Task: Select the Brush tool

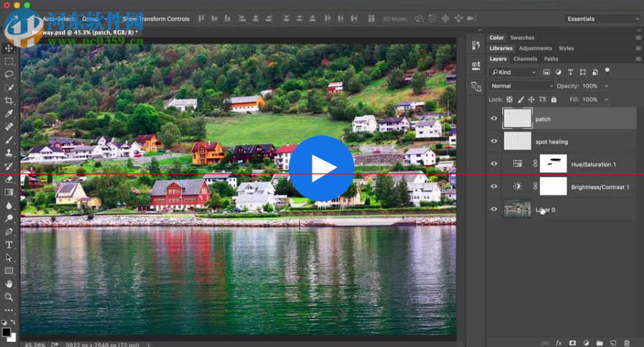Action: click(9, 140)
